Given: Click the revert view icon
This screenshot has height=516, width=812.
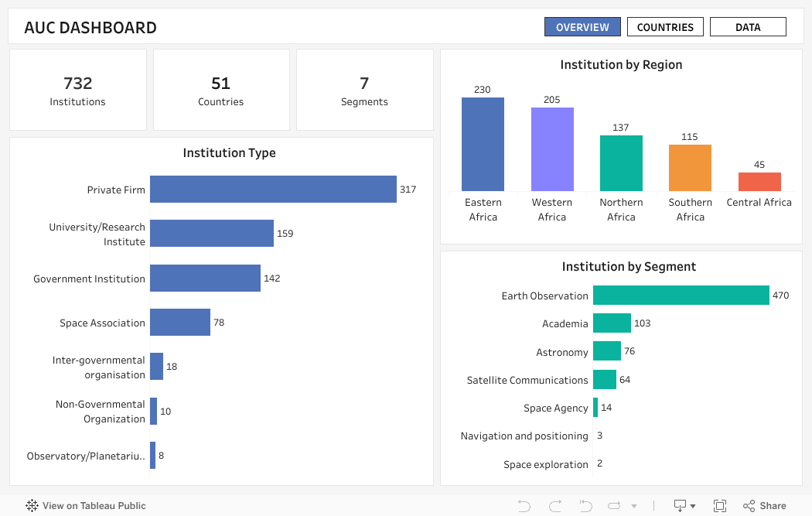Looking at the screenshot, I should click(x=586, y=506).
